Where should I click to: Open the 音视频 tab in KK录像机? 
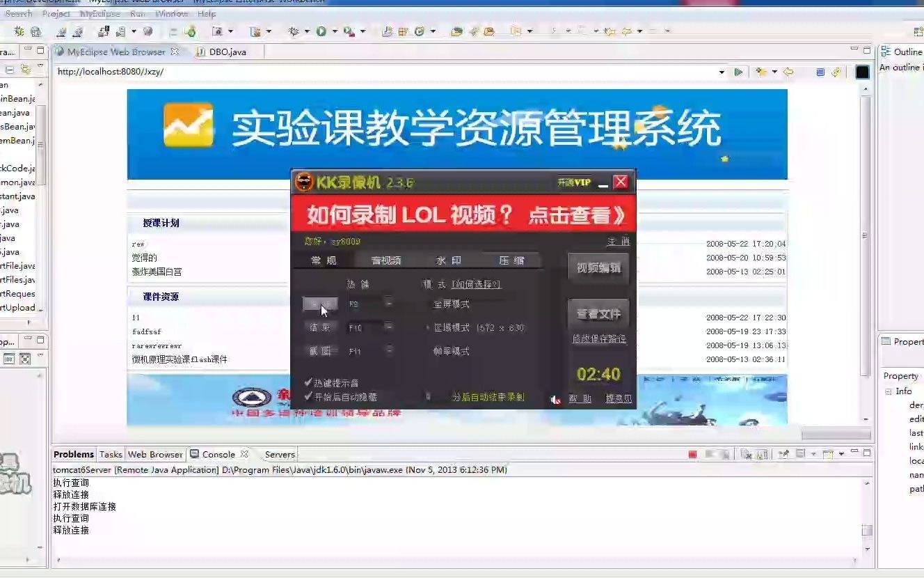click(386, 260)
